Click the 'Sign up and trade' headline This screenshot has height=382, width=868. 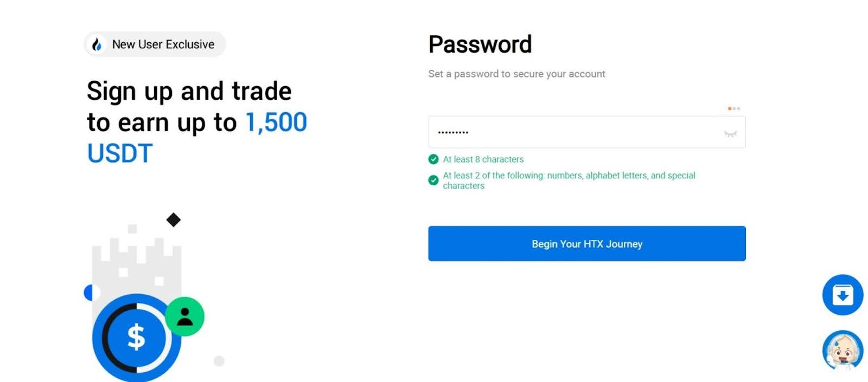[189, 91]
